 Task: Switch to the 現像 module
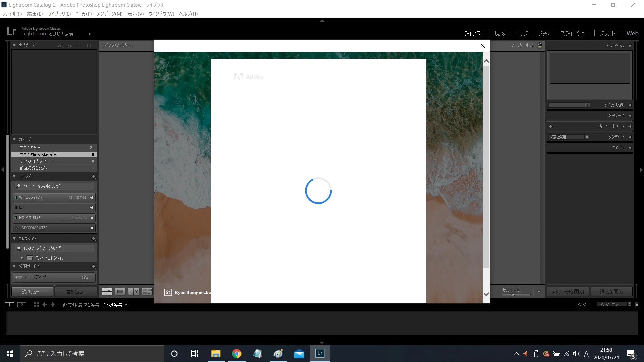click(500, 33)
